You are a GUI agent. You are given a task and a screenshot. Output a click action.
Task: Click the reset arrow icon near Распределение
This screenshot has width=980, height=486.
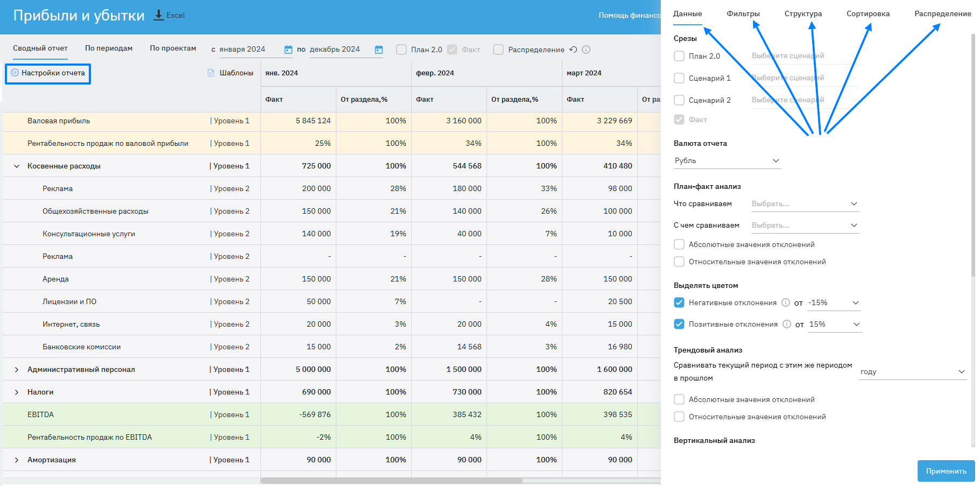coord(574,50)
